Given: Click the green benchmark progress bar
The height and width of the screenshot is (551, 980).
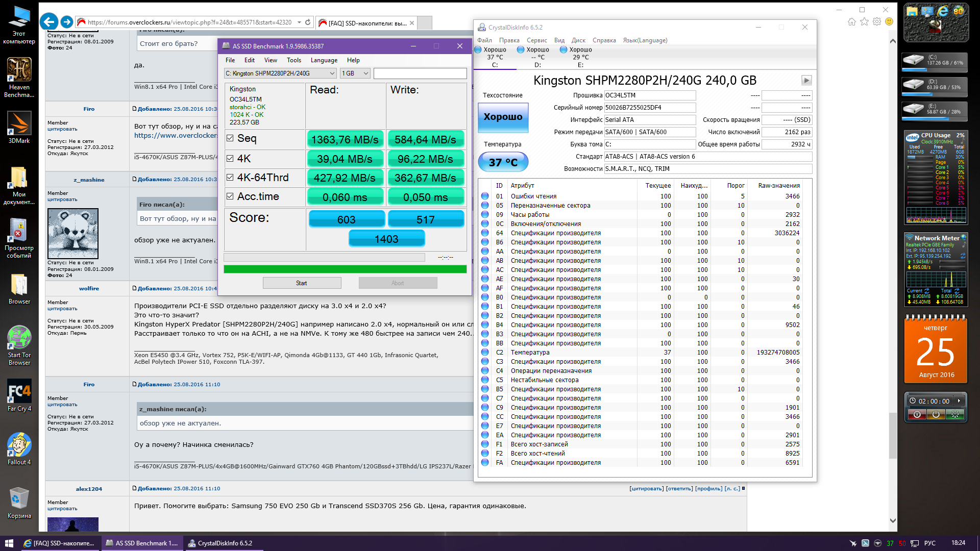Looking at the screenshot, I should click(x=345, y=269).
